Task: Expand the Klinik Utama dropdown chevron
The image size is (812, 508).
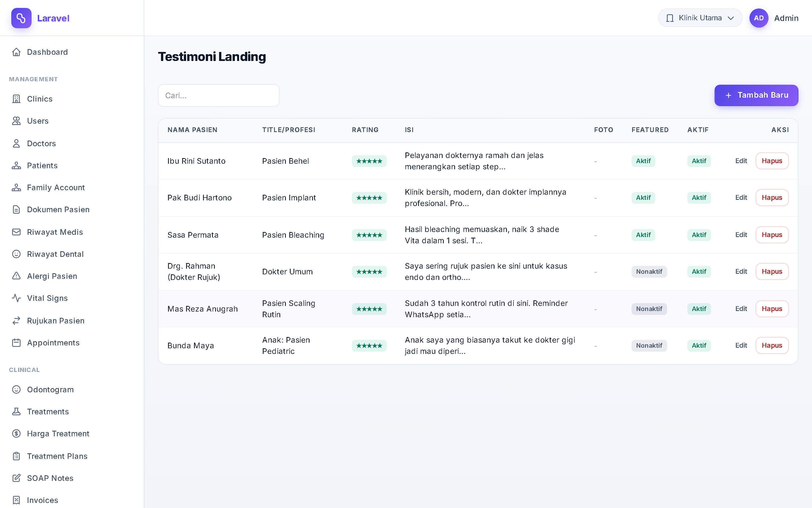Action: tap(731, 18)
